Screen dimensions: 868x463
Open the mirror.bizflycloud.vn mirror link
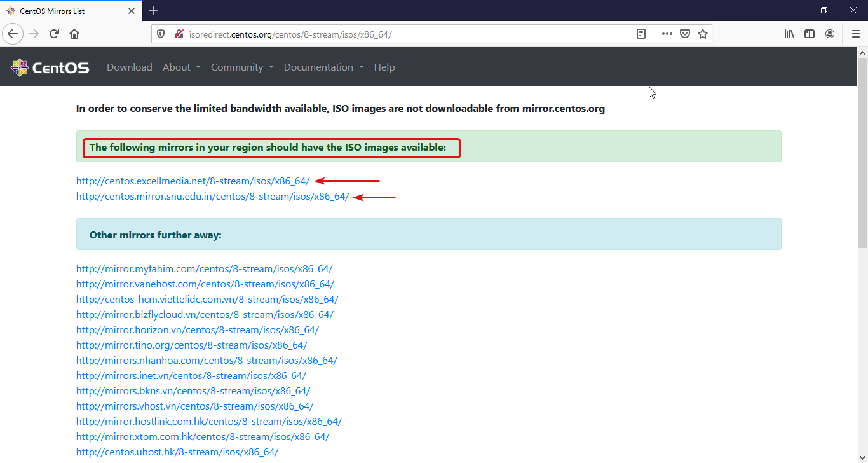click(205, 314)
